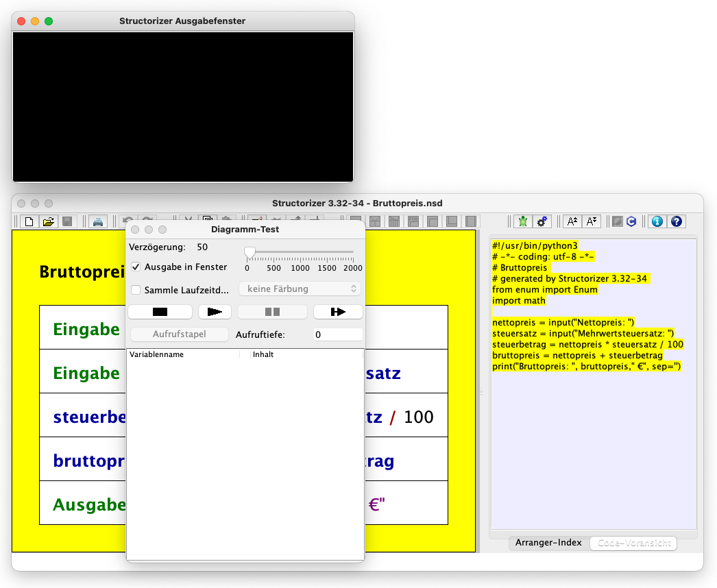
Task: Click the Verzögerung delay slider handle
Action: pyautogui.click(x=250, y=252)
